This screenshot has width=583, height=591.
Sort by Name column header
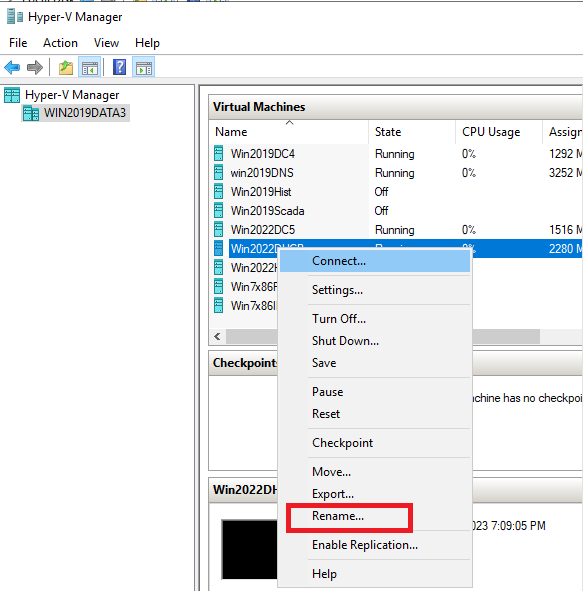click(288, 132)
